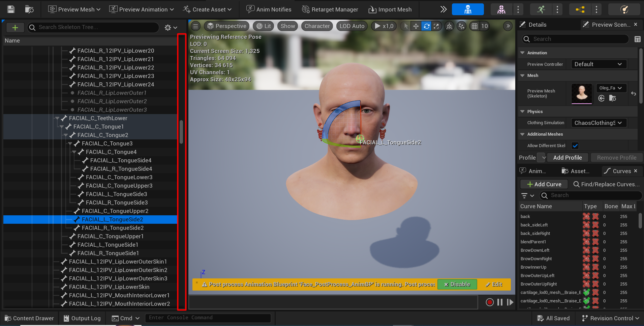
Task: Open the Animation editor mode
Action: point(541,9)
